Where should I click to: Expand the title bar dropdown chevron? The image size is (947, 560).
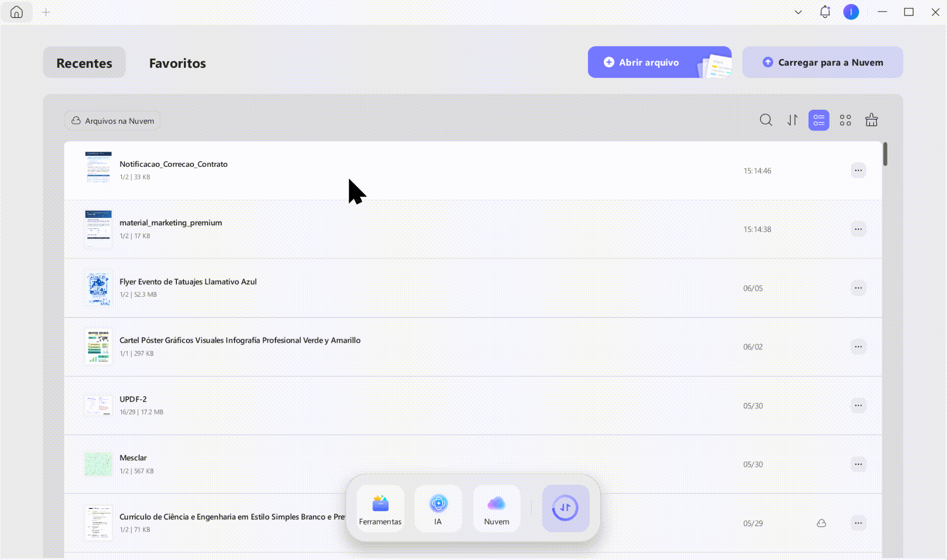coord(798,12)
